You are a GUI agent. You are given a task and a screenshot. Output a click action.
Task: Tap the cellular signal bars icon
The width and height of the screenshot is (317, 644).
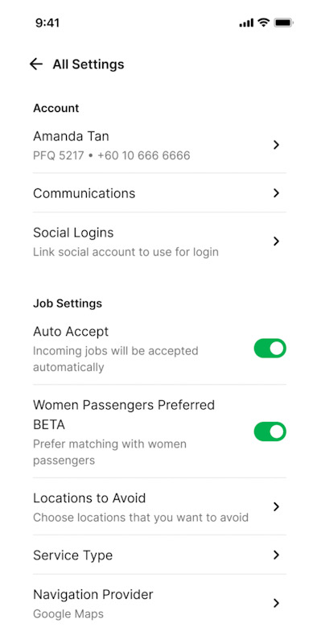coord(246,23)
